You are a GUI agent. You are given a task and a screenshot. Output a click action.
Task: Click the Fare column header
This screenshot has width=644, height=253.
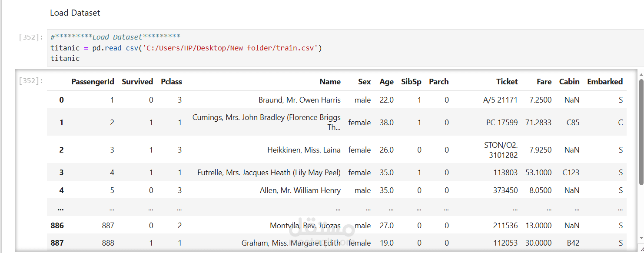point(544,82)
